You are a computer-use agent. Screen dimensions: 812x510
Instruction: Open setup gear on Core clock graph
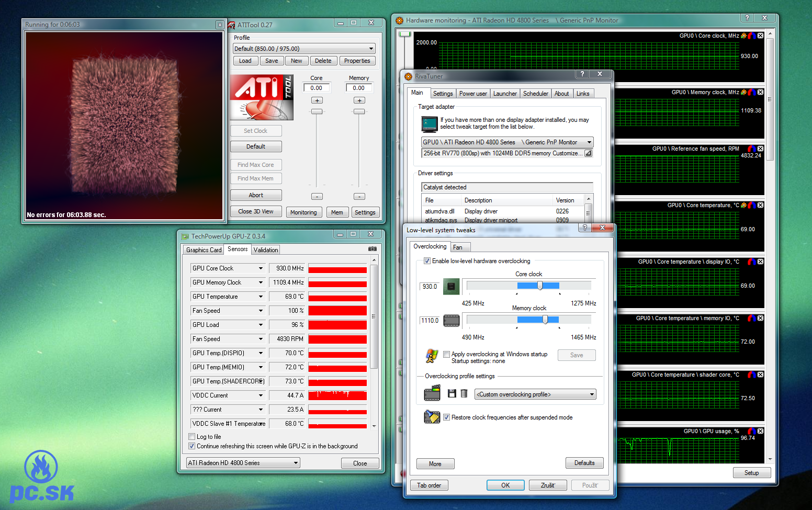(x=743, y=36)
